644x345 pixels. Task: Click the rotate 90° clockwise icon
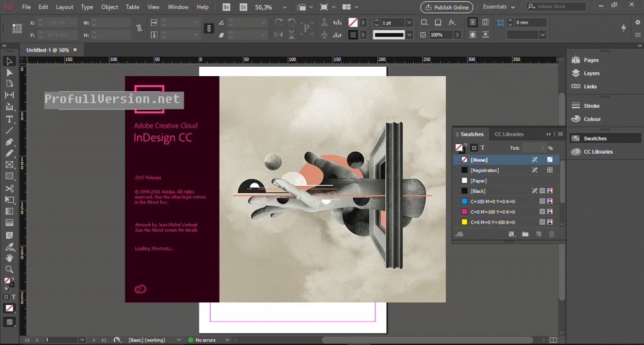coord(279,22)
